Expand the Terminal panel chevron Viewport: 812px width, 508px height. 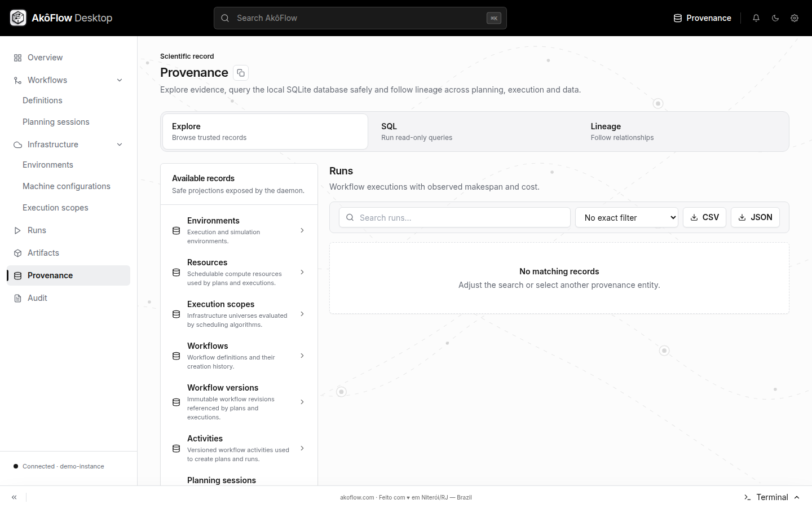797,497
